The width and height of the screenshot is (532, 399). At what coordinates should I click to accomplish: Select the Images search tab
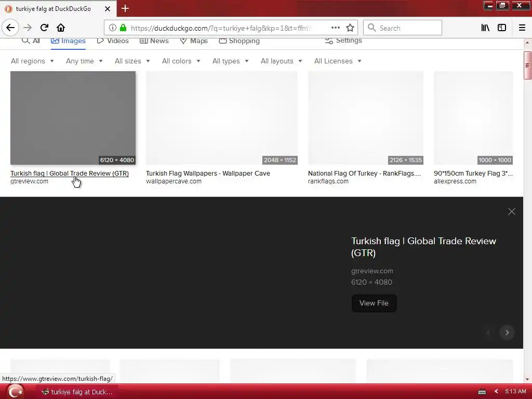click(x=68, y=41)
